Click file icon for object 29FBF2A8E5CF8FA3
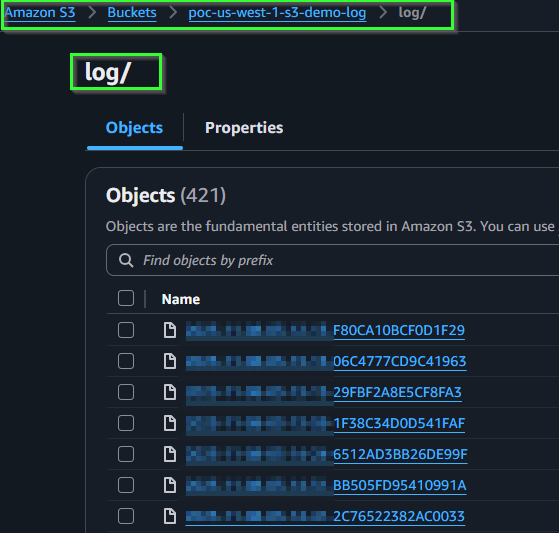The height and width of the screenshot is (533, 559). (170, 392)
